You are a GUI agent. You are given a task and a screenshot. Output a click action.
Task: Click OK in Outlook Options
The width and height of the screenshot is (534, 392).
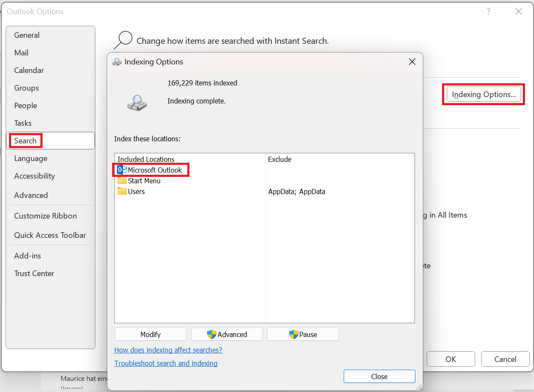pyautogui.click(x=451, y=359)
